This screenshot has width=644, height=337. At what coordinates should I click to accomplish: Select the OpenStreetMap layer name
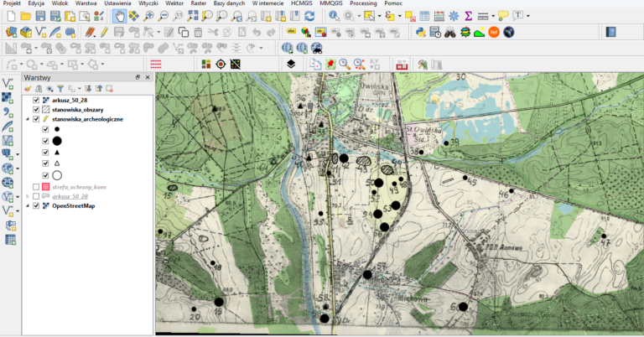pos(74,205)
